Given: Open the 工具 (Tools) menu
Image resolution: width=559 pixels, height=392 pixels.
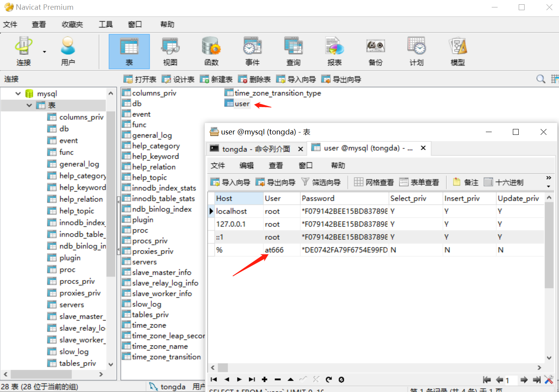Looking at the screenshot, I should (105, 24).
